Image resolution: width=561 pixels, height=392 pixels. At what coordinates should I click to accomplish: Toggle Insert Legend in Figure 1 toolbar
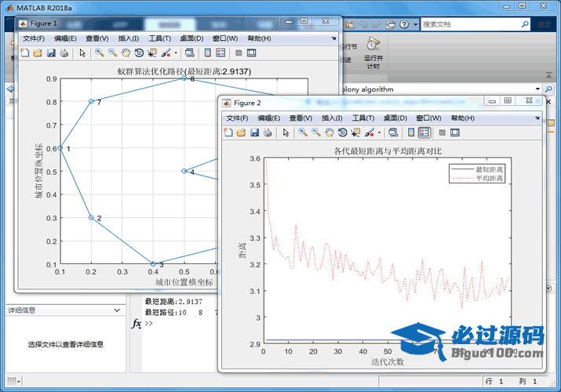tap(220, 53)
